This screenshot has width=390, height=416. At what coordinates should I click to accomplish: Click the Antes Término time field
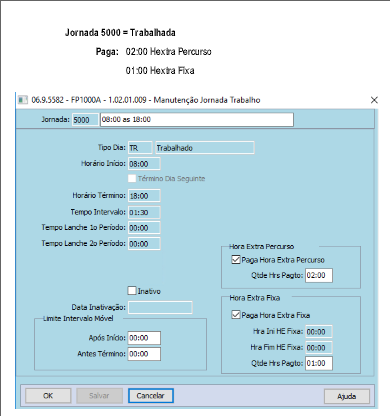[144, 354]
